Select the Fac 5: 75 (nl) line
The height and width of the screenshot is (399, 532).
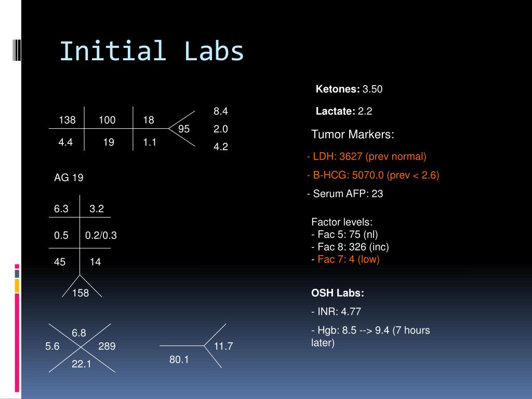click(x=344, y=234)
